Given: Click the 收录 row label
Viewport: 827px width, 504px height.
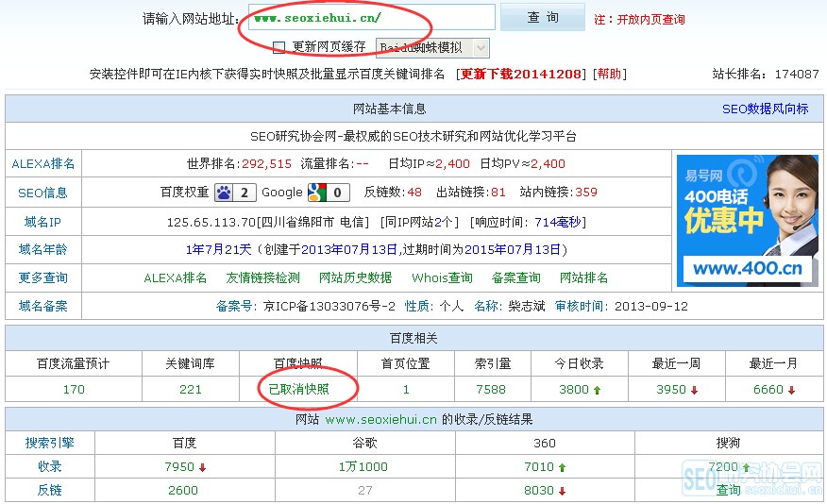Looking at the screenshot, I should tap(50, 466).
